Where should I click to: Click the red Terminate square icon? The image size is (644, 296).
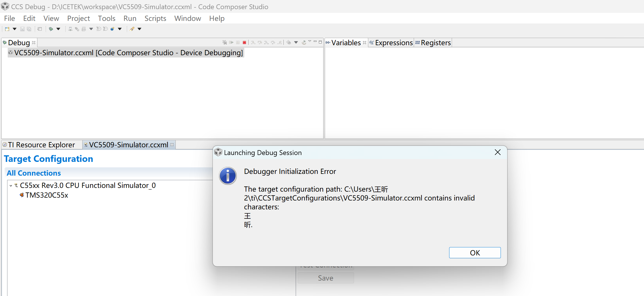click(244, 42)
